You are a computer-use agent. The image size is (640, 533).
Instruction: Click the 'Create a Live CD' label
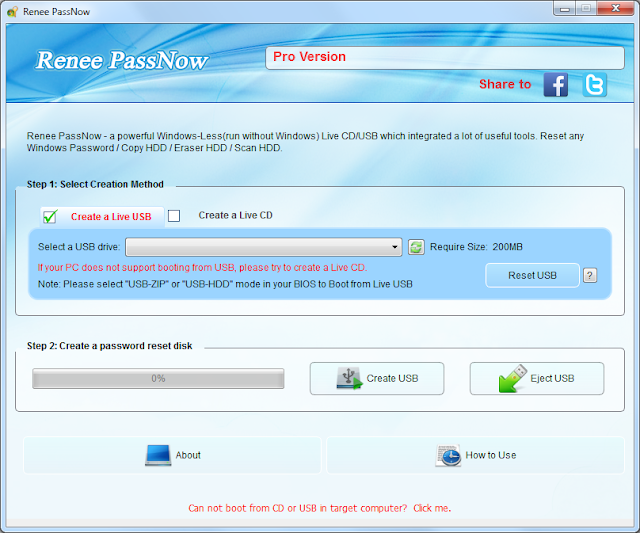(236, 215)
